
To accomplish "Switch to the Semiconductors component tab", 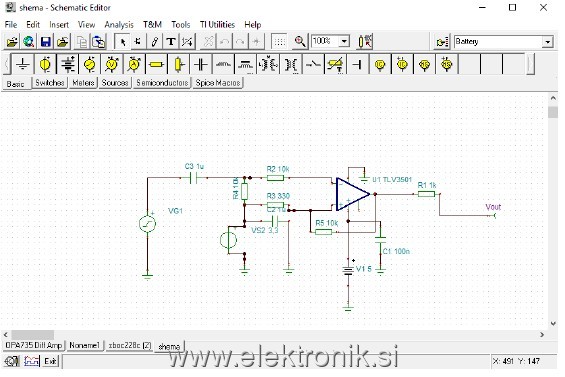I will [x=162, y=83].
